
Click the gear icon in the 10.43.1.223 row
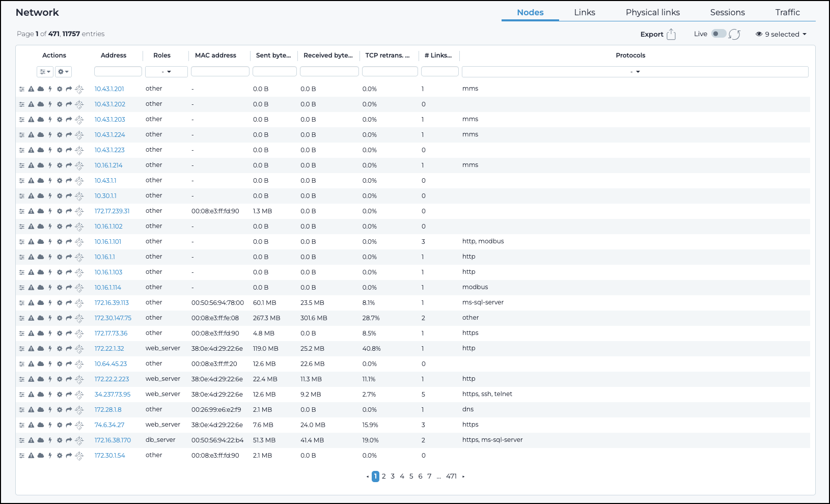[60, 150]
